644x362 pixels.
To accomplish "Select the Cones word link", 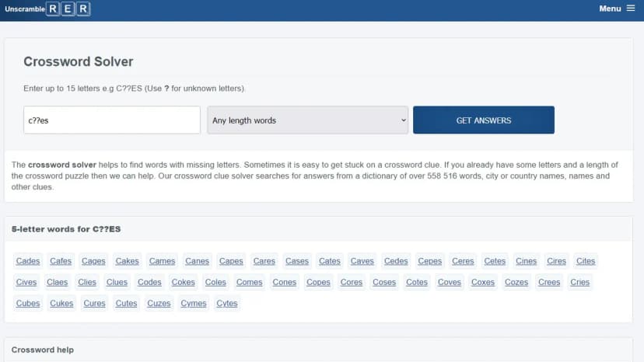I will [x=284, y=283].
